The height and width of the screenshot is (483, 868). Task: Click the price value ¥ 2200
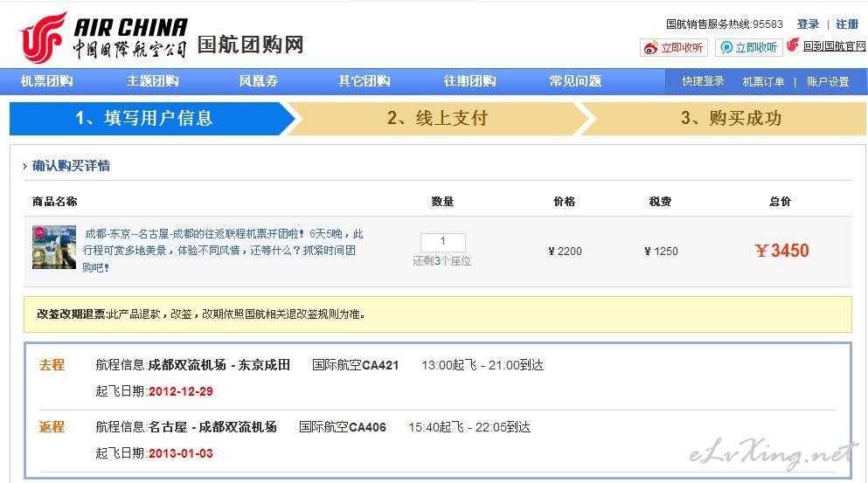click(x=565, y=252)
